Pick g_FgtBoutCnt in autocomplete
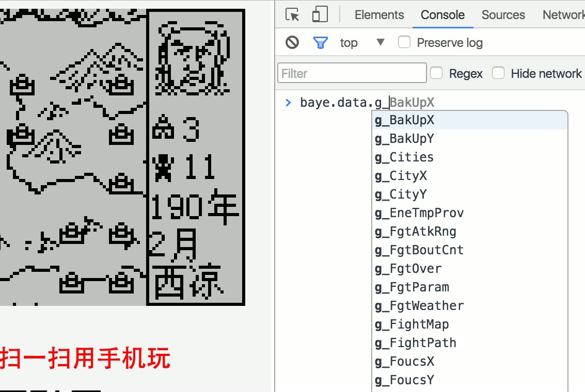 pos(470,250)
